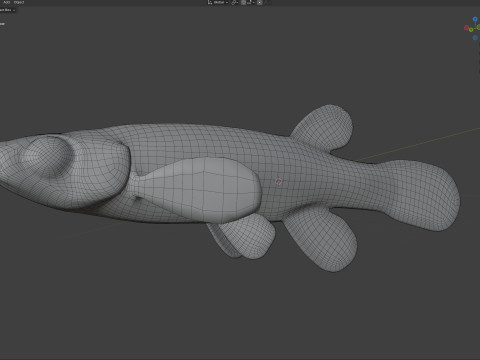Open the Object menu in the viewport header
480x360 pixels.
tap(19, 2)
